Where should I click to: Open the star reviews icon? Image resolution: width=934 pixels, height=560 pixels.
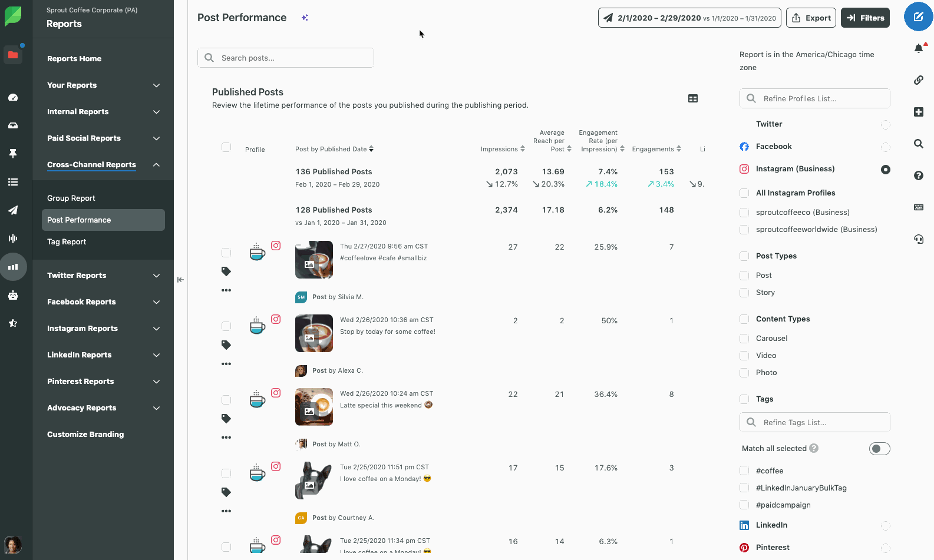(13, 323)
